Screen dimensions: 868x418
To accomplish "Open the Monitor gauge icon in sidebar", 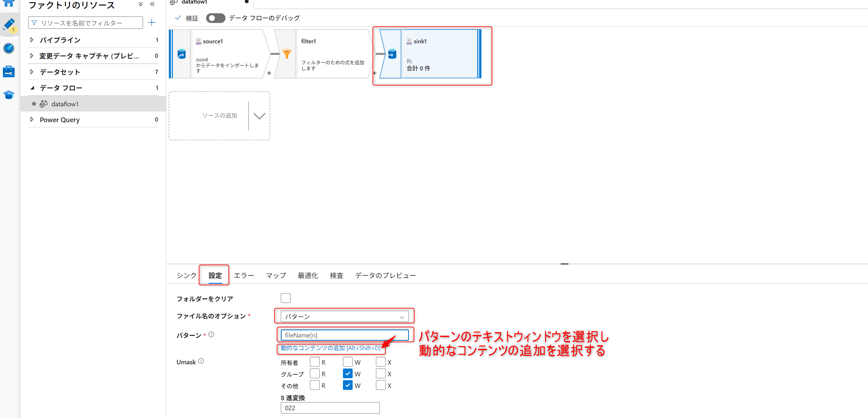I will 9,48.
